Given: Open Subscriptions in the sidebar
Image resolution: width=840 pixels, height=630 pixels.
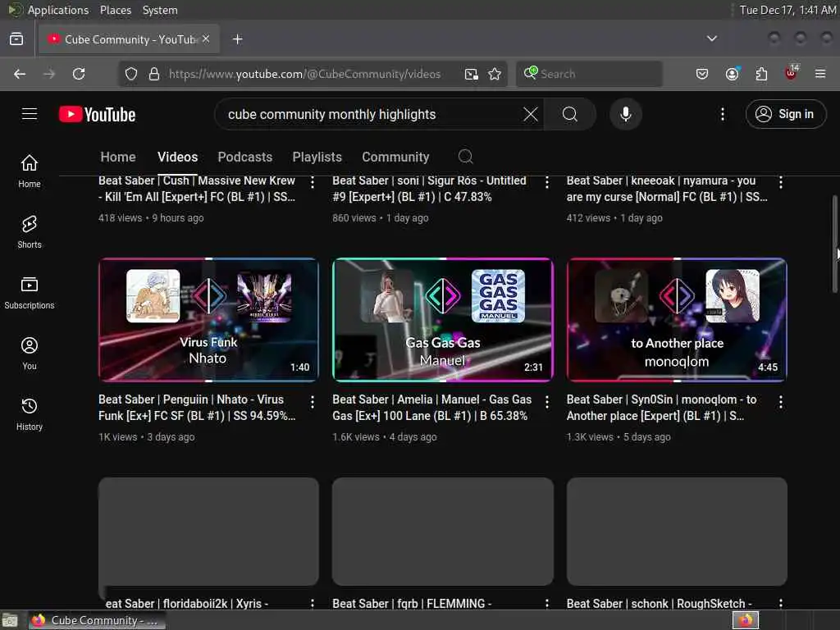Looking at the screenshot, I should coord(30,293).
